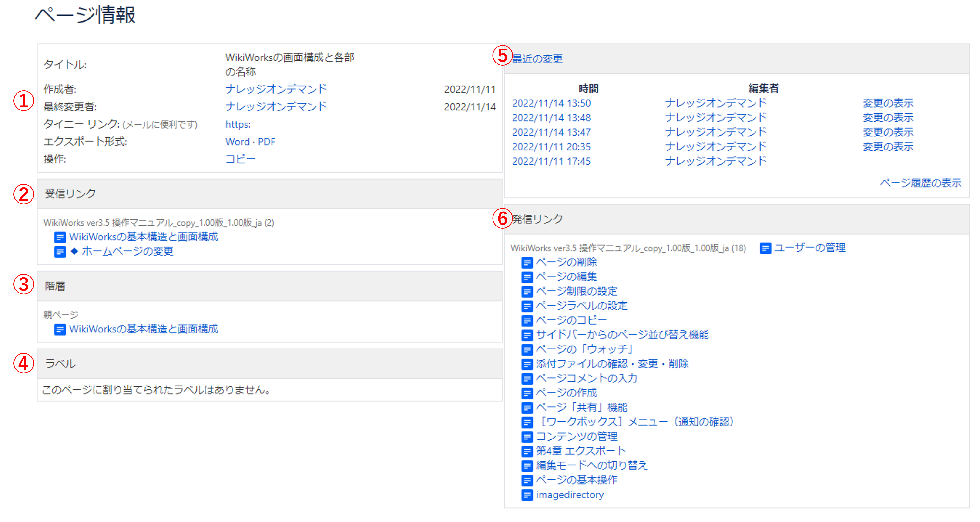Open parent page WikiWorksの基本構造と画面構成
Viewport: 980px width, 522px height.
(143, 329)
